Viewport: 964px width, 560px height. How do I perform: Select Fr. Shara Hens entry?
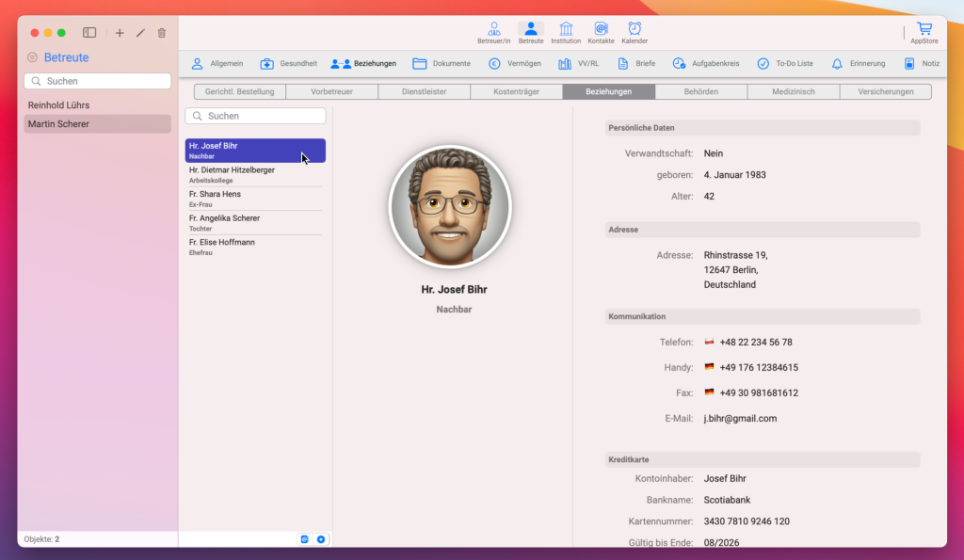[255, 199]
